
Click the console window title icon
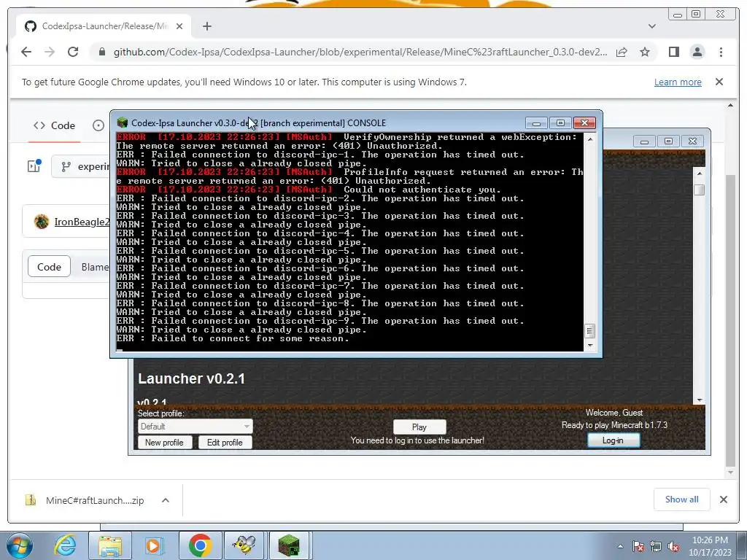(x=123, y=122)
